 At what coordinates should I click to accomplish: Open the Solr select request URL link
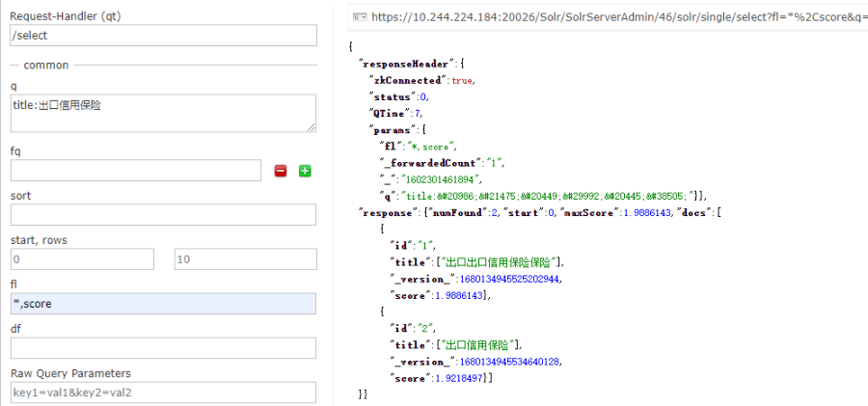tap(619, 16)
